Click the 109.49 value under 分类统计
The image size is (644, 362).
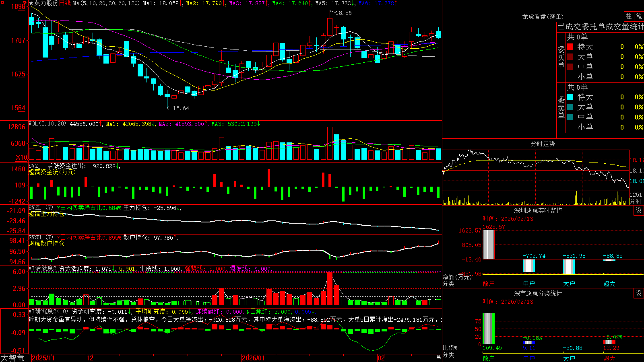click(492, 348)
